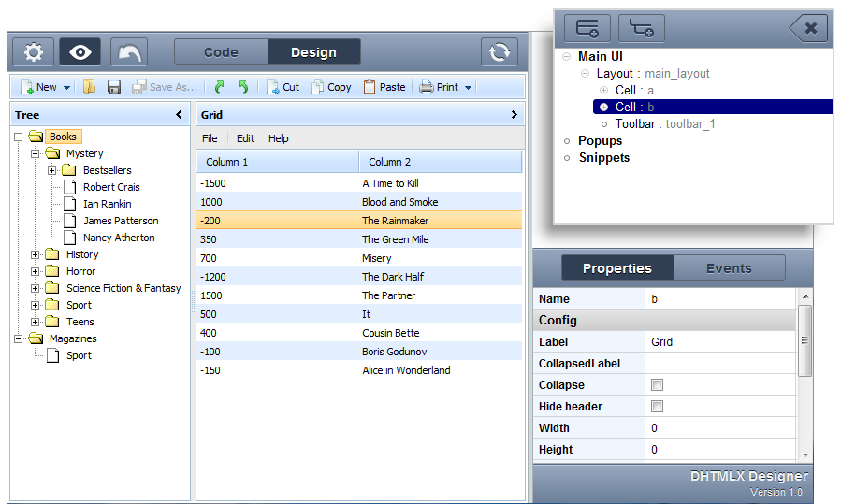Screen dimensions: 841x504
Task: Click the open folder toolbar icon
Action: 89,87
